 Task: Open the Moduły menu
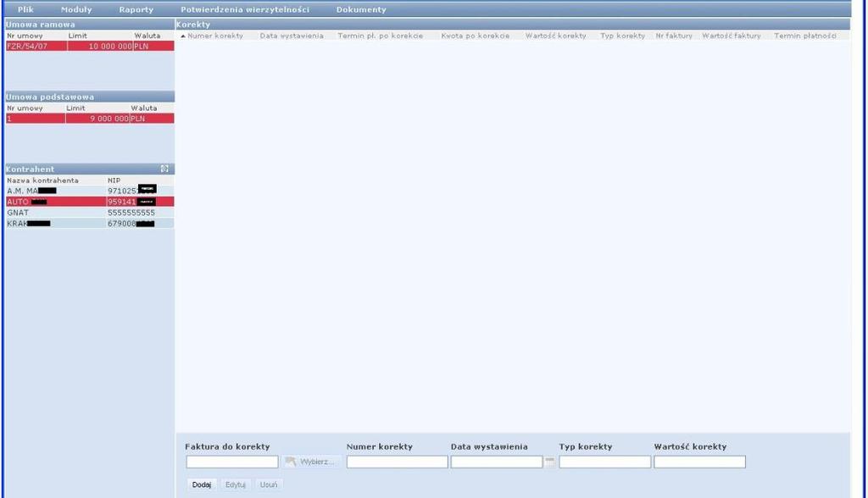[x=76, y=9]
